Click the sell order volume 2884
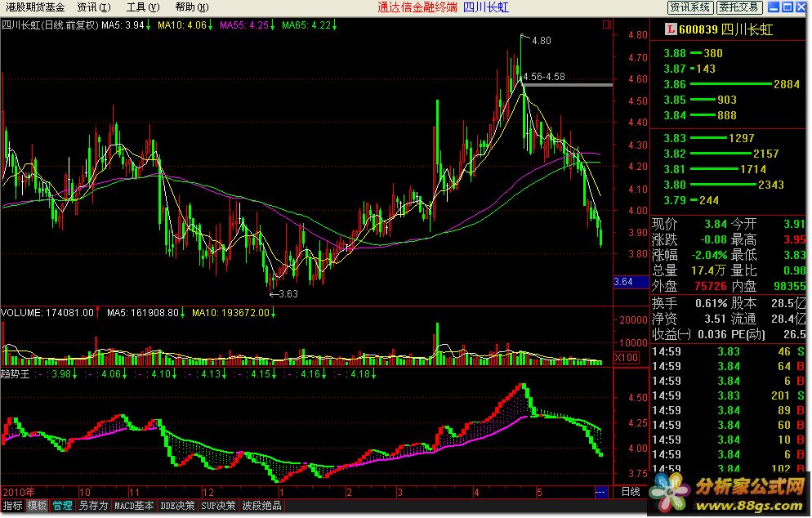The width and height of the screenshot is (812, 518). [786, 84]
